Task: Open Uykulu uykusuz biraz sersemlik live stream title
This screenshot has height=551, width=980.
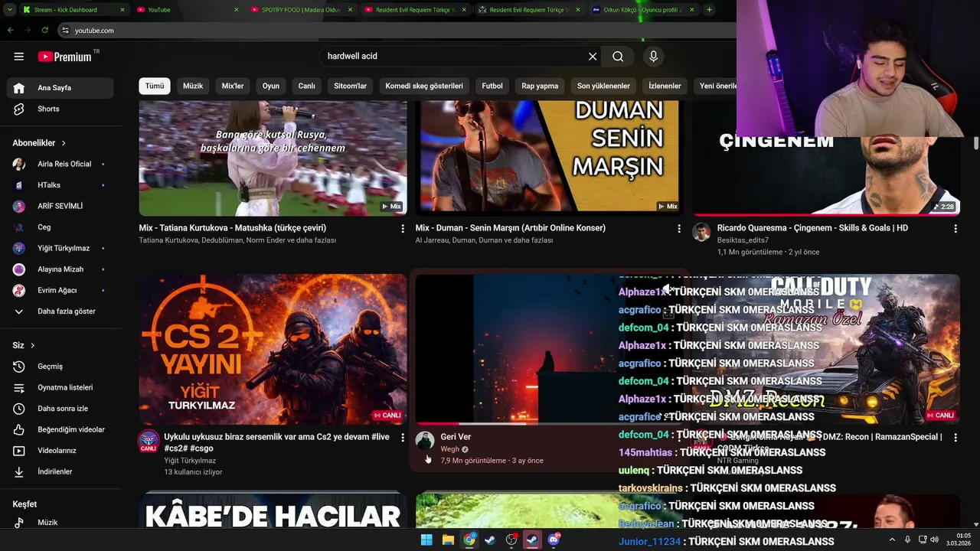Action: [276, 442]
